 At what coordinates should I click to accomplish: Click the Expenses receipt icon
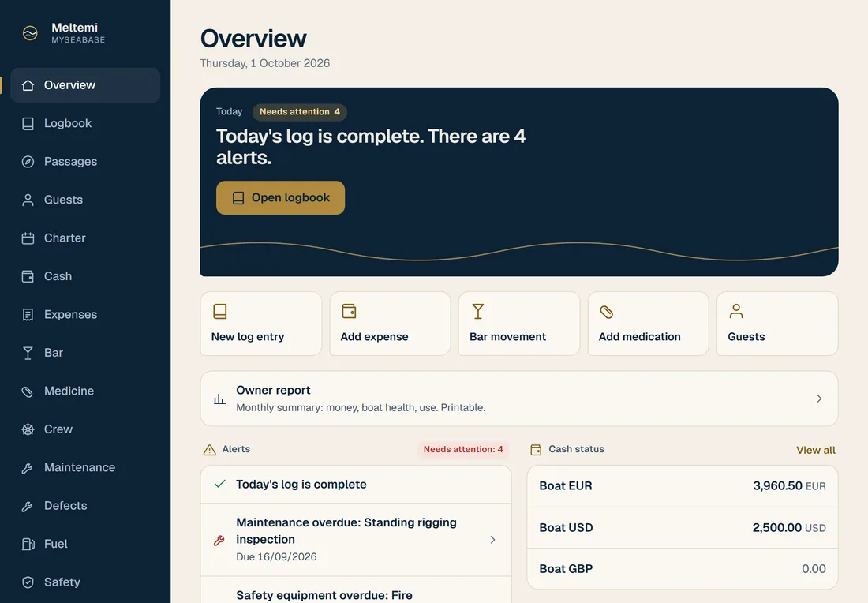28,314
